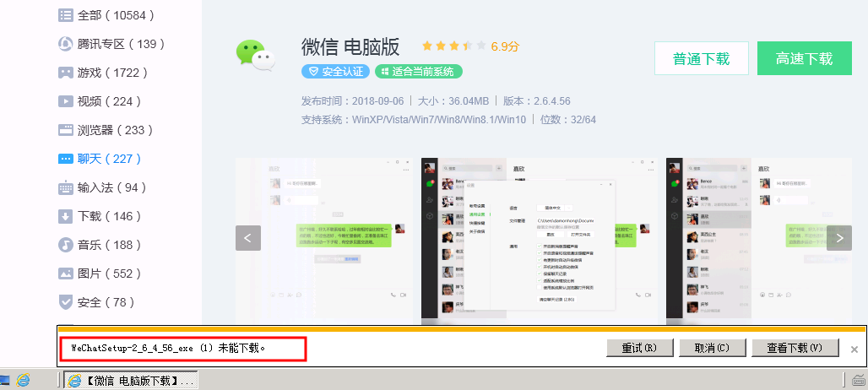The image size is (868, 390).
Task: Click the input method (输入法) keyboard icon
Action: 65,187
